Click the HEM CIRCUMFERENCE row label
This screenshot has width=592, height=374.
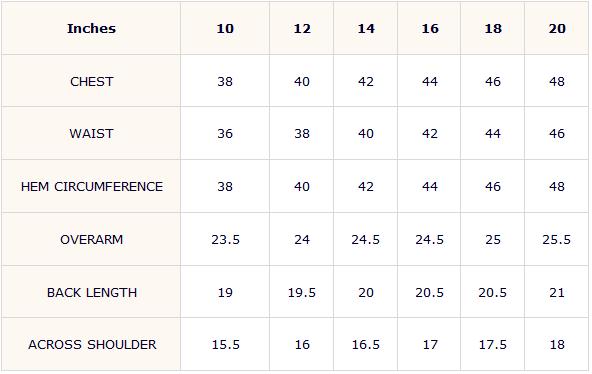[92, 186]
